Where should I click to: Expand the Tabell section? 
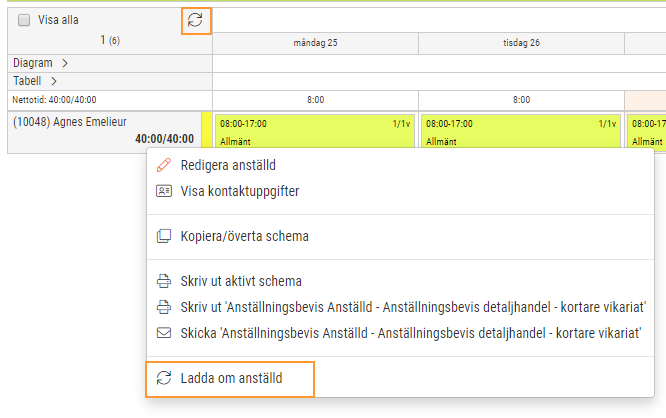point(53,81)
